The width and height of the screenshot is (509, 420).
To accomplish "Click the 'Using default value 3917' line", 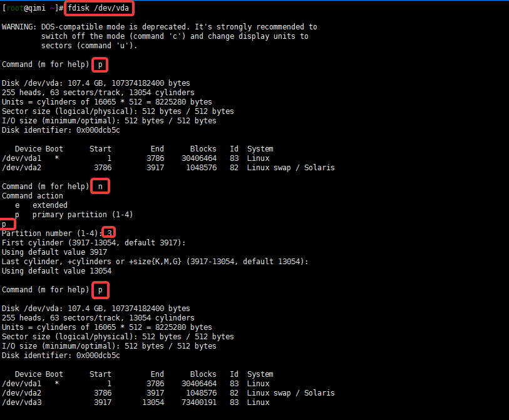I will tap(54, 252).
